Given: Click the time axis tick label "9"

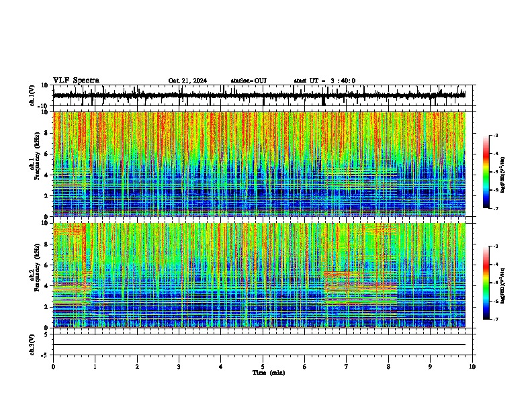Looking at the screenshot, I should [x=430, y=367].
